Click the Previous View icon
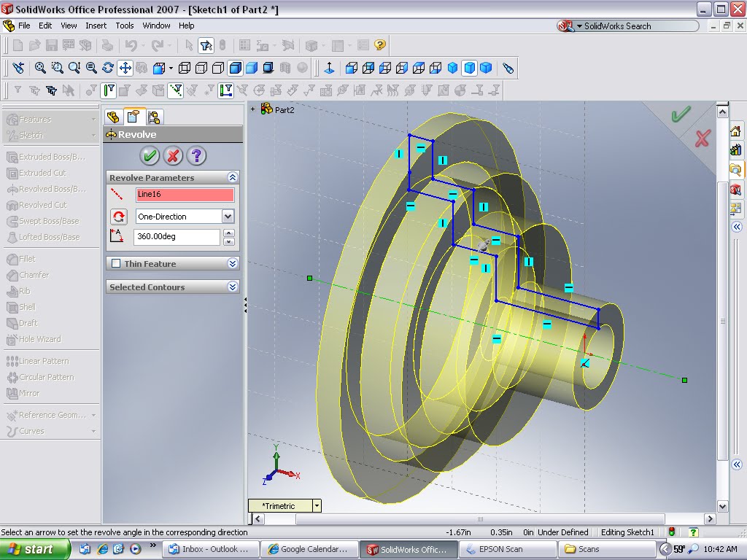The image size is (747, 560). pos(18,68)
